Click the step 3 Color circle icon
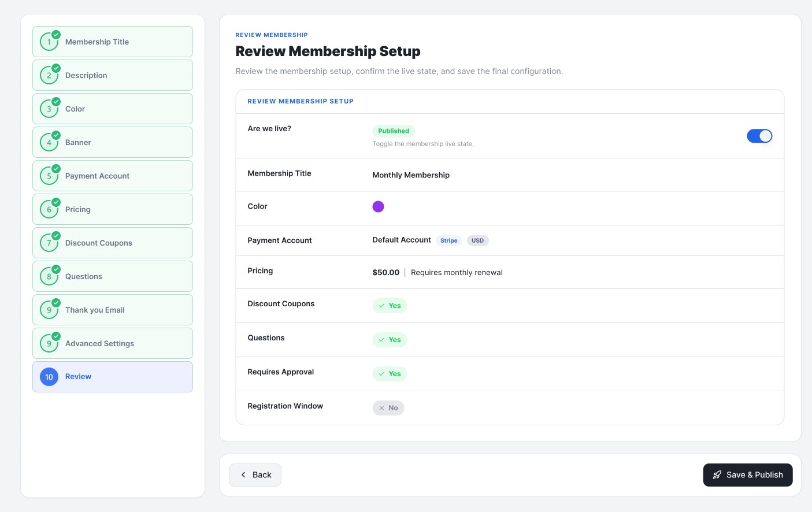 coord(49,109)
